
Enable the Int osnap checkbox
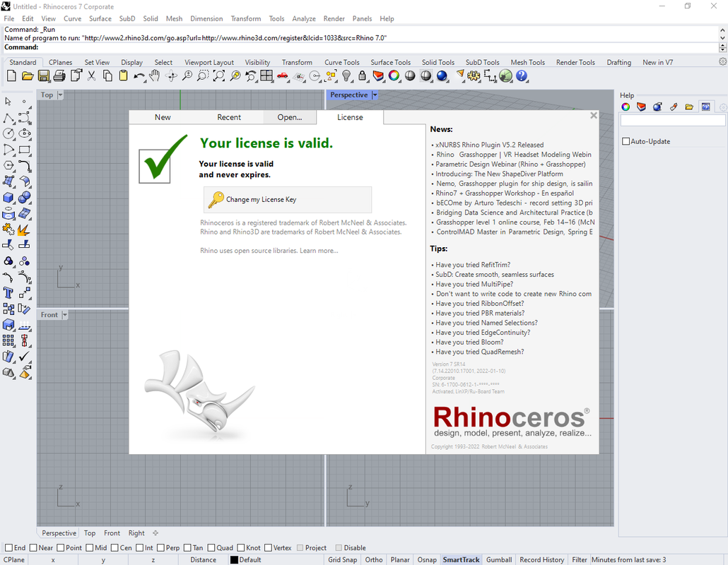[139, 548]
